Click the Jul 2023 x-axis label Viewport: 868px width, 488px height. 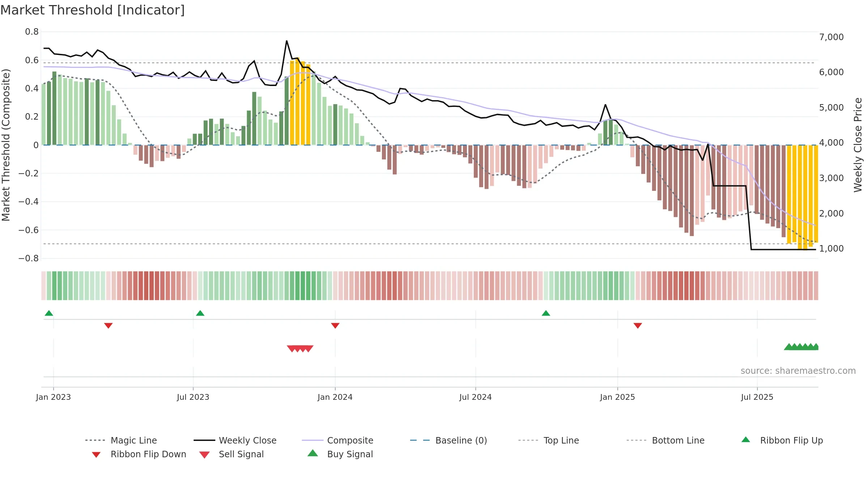click(193, 397)
